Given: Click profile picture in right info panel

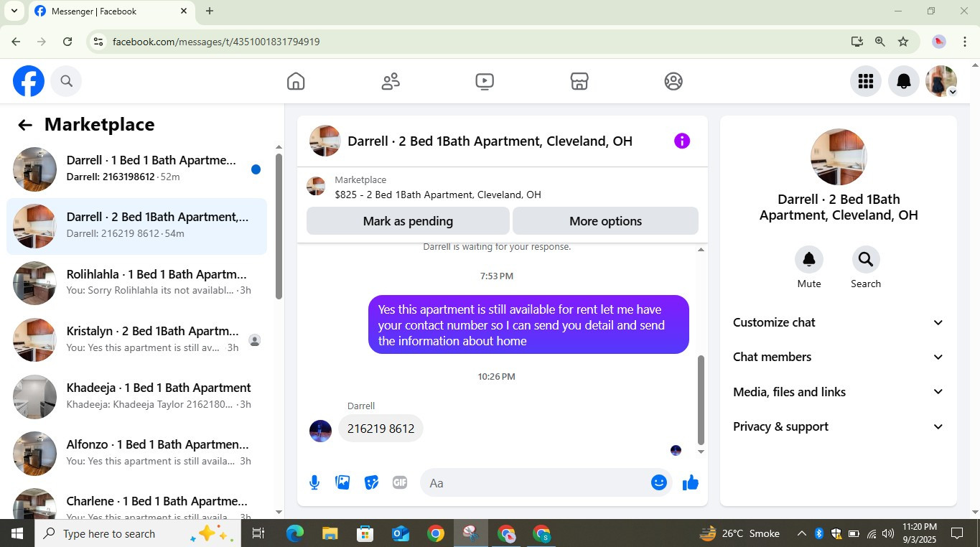Looking at the screenshot, I should tap(839, 157).
